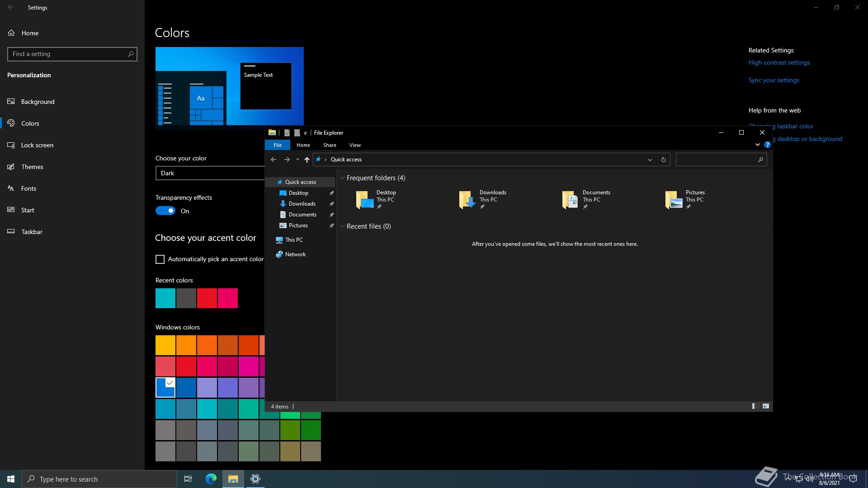Click the File Explorer taskbar icon
Viewport: 868px width, 488px height.
[233, 479]
